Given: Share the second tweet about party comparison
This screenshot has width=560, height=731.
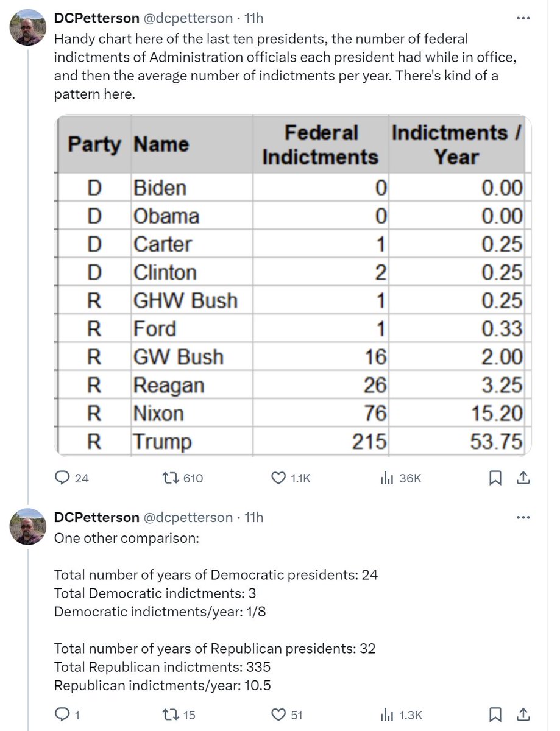Looking at the screenshot, I should [x=522, y=715].
